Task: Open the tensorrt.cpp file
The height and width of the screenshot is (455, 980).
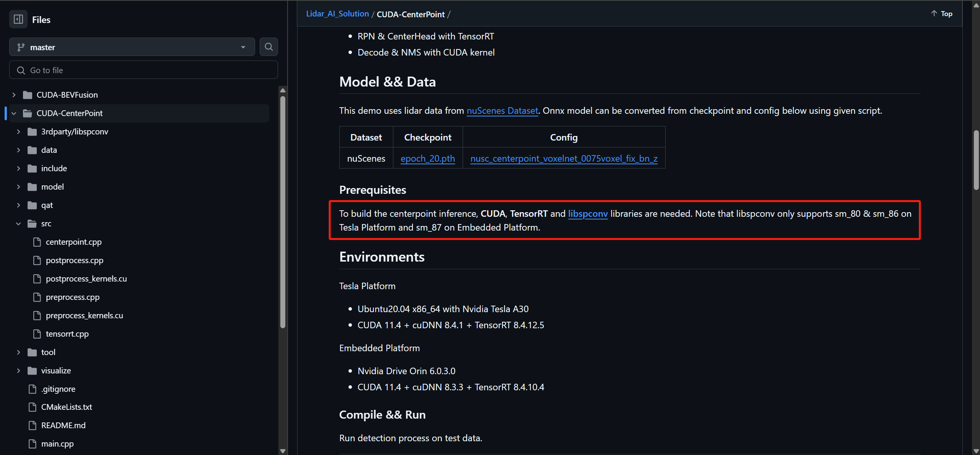Action: (x=67, y=334)
